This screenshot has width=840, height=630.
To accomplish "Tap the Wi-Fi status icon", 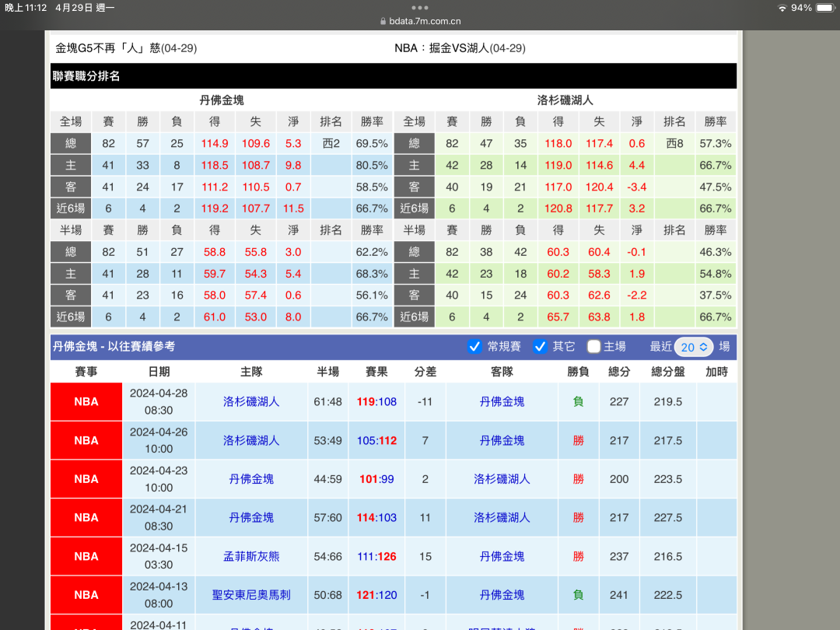I will [x=782, y=8].
